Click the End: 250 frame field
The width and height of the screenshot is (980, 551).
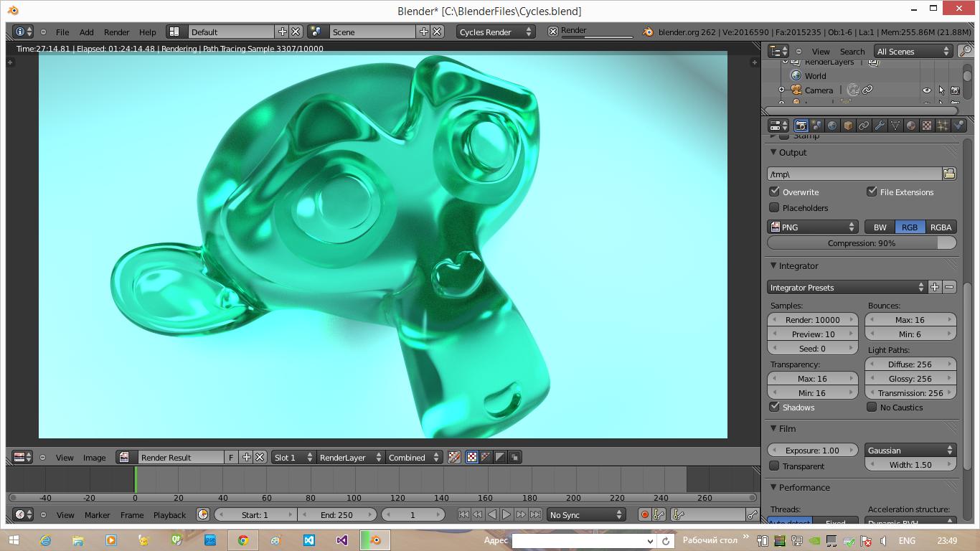[x=337, y=514]
